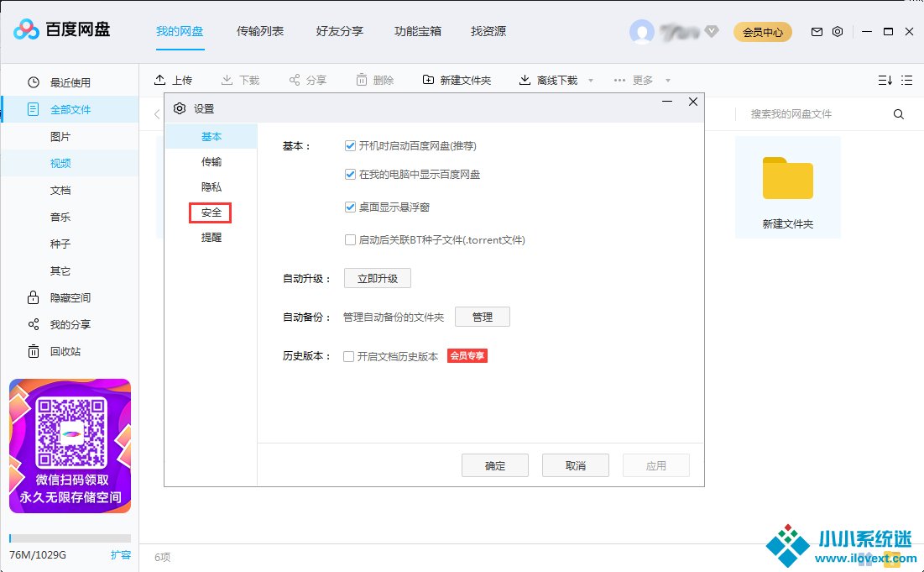Click the 取消 cancel button

coord(576,466)
